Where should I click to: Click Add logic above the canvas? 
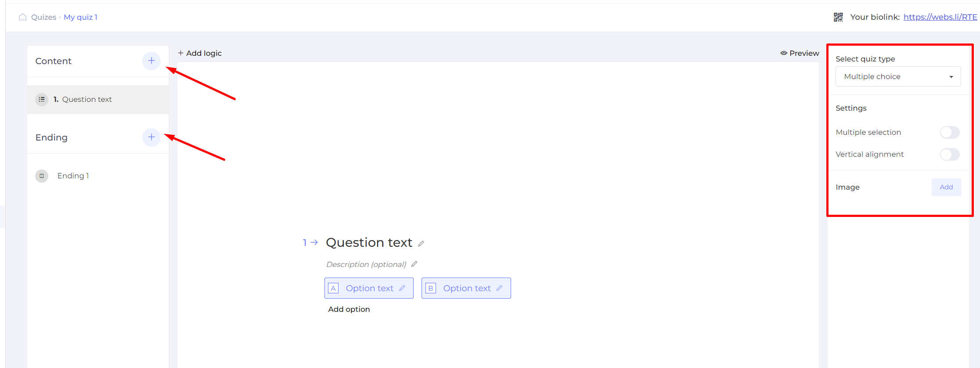pyautogui.click(x=200, y=53)
